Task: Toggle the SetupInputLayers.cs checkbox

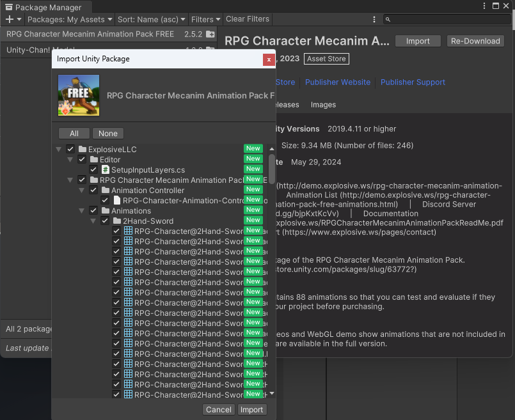Action: (93, 169)
